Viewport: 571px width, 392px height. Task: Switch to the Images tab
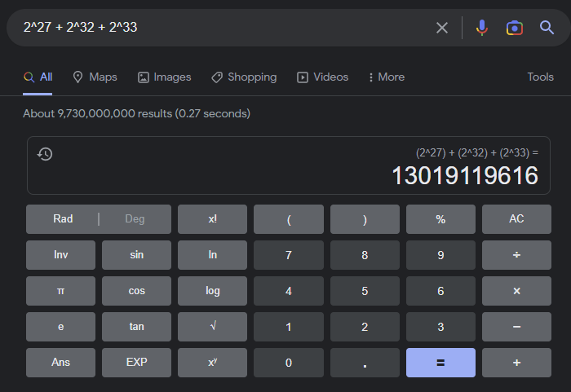(x=164, y=77)
